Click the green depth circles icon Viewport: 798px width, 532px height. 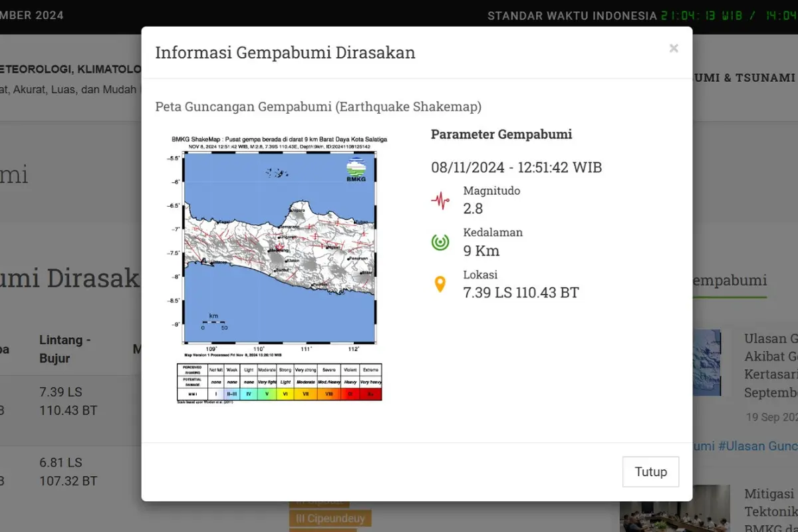440,242
